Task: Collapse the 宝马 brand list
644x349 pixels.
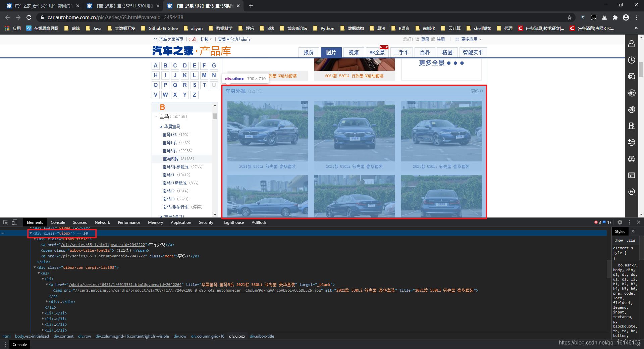Action: coord(156,116)
